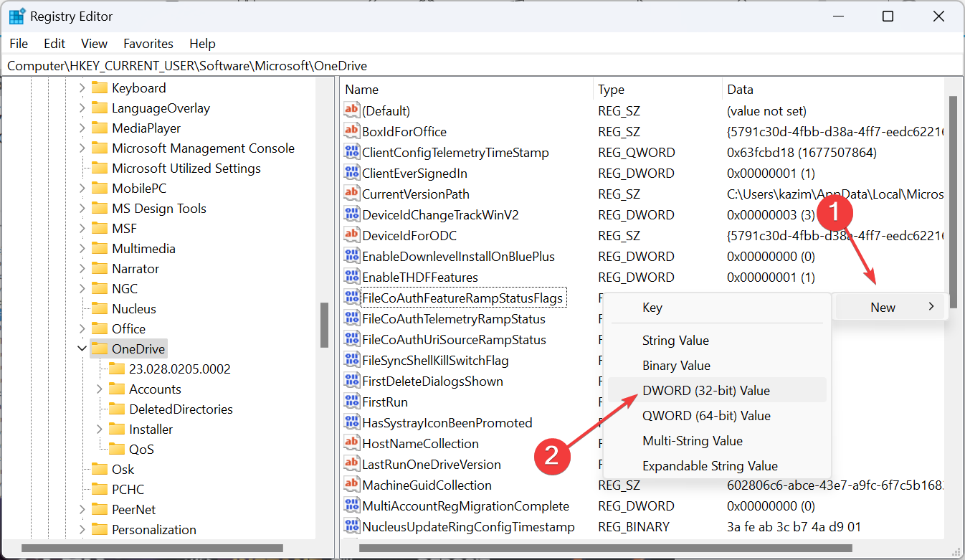Click the tree pane vertical scrollbar thumb
The height and width of the screenshot is (560, 965).
(323, 325)
